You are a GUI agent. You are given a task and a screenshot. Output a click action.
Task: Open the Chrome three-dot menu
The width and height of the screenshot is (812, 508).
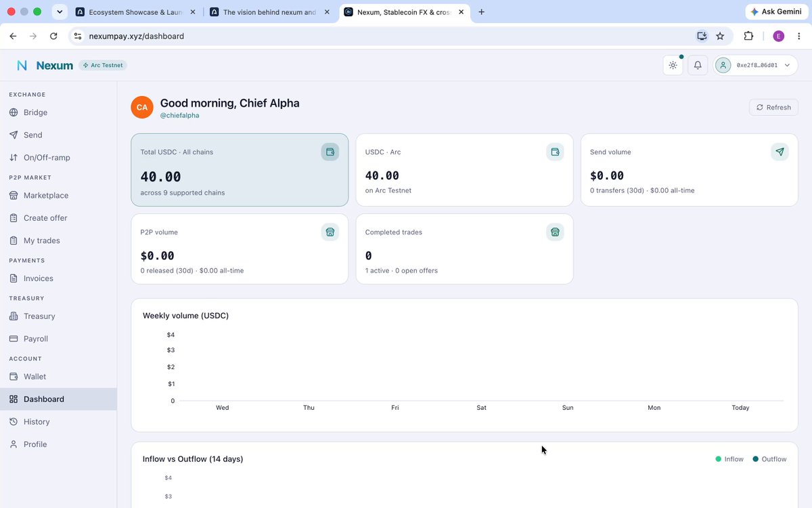pyautogui.click(x=798, y=36)
